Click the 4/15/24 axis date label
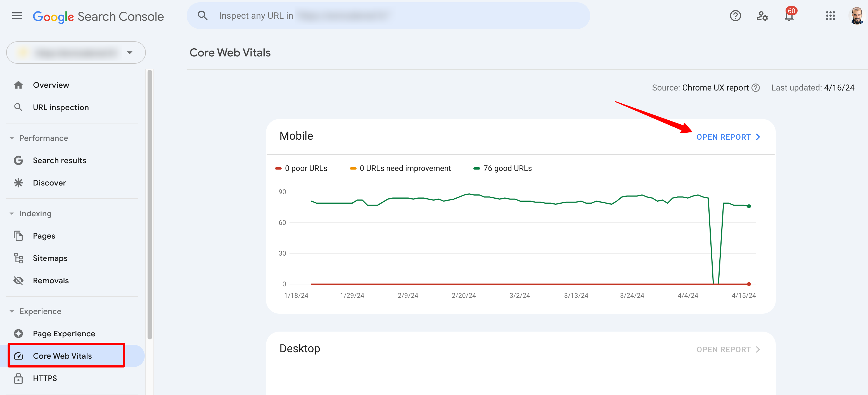 pos(743,295)
